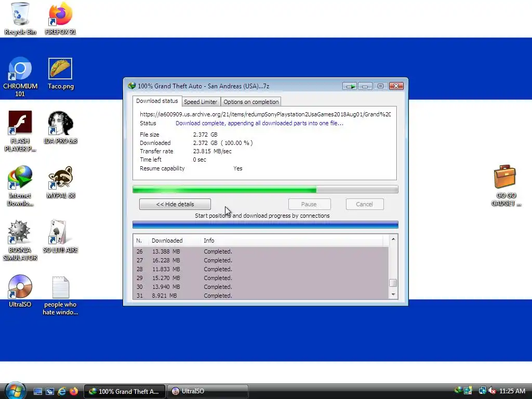The width and height of the screenshot is (532, 399).
Task: Click the Downloaded column header
Action: [x=175, y=241]
